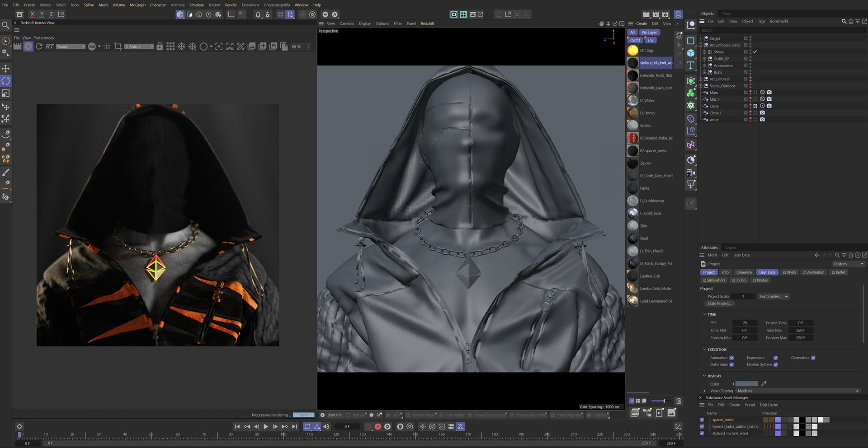The image size is (868, 448).
Task: Toggle the RenderView crop region icon
Action: tap(118, 47)
